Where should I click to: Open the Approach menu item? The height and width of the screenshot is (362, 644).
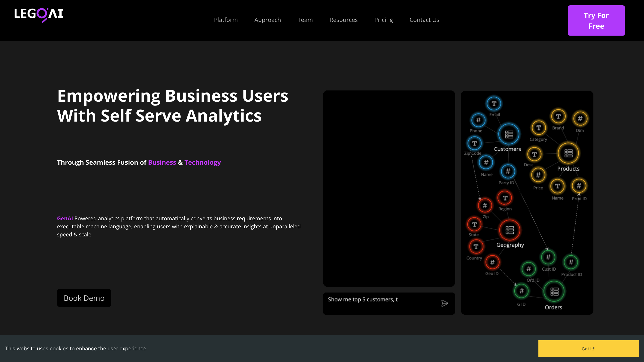click(x=267, y=20)
